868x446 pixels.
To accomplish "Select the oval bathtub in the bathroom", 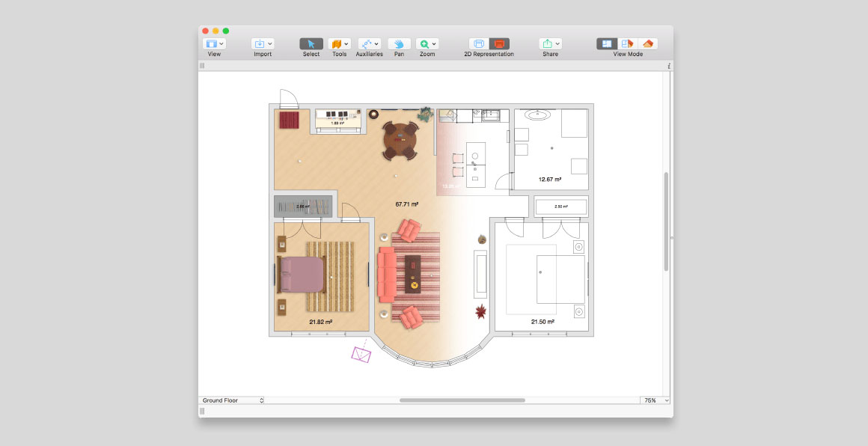I will click(x=538, y=115).
